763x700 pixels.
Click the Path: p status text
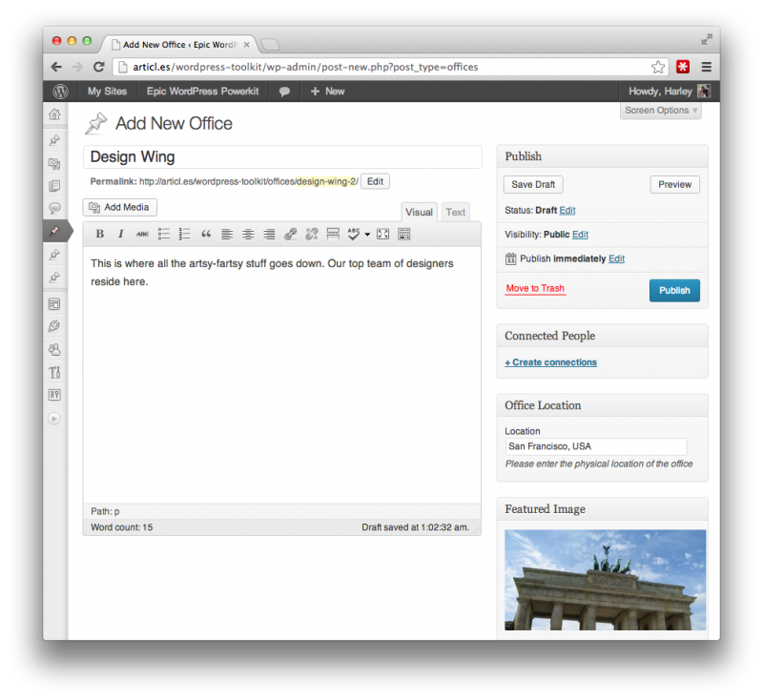(105, 511)
